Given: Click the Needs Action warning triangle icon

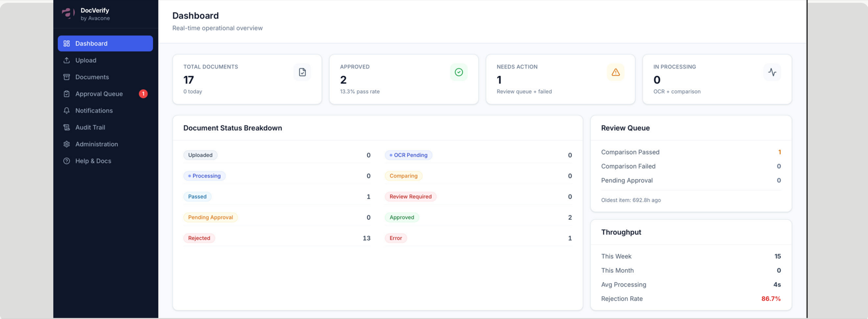Looking at the screenshot, I should click(615, 72).
